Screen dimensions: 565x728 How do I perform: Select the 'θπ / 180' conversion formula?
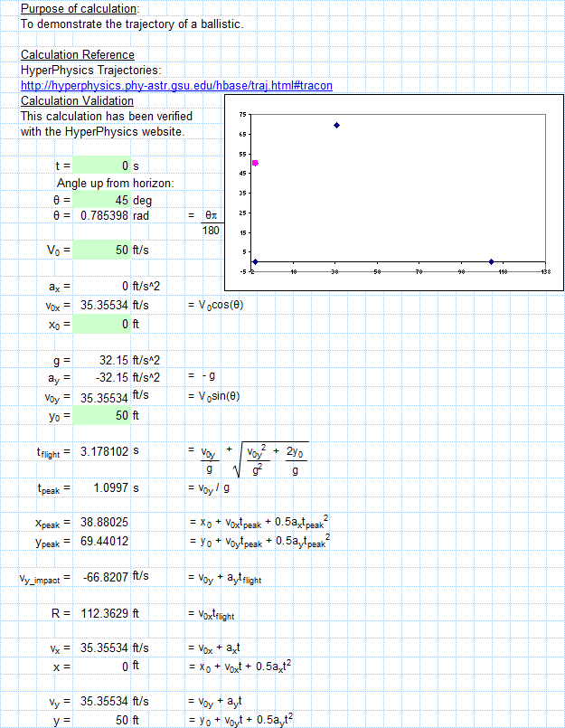[x=211, y=222]
